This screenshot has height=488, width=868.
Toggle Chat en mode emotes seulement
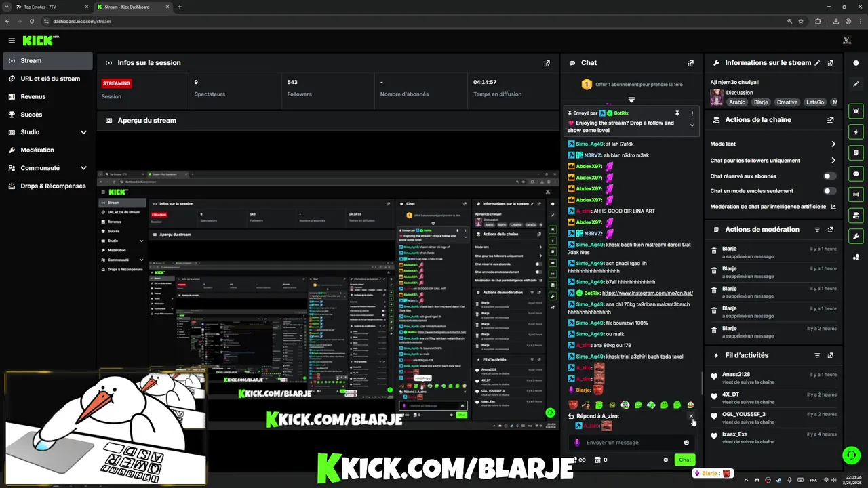[x=829, y=191]
